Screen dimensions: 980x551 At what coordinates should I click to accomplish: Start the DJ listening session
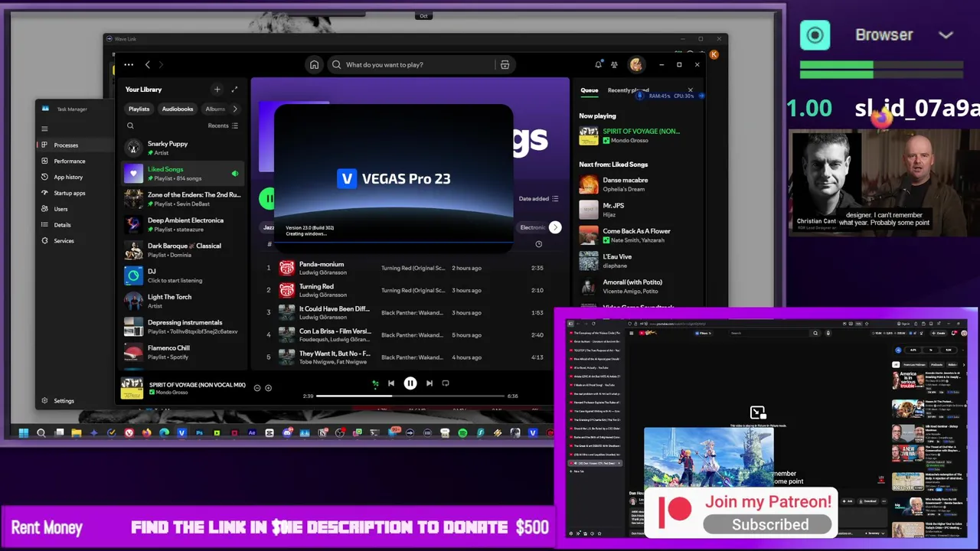[183, 275]
